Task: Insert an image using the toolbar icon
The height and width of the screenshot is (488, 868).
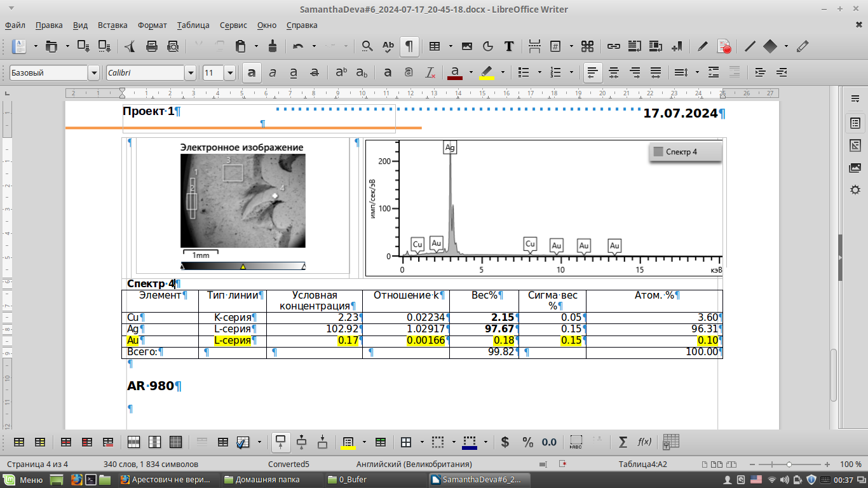Action: click(x=467, y=46)
